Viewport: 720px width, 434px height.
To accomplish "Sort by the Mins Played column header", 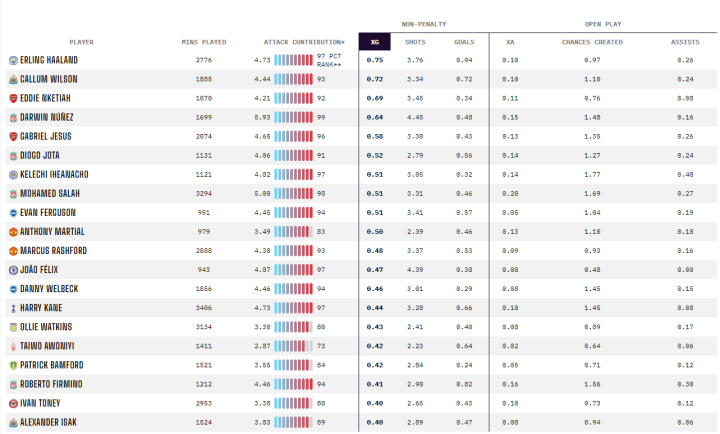I will [204, 42].
